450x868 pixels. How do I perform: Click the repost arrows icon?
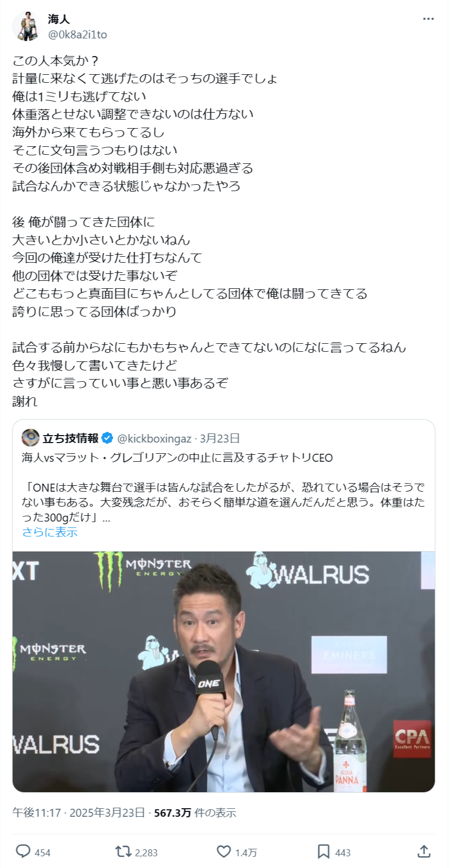tap(123, 851)
